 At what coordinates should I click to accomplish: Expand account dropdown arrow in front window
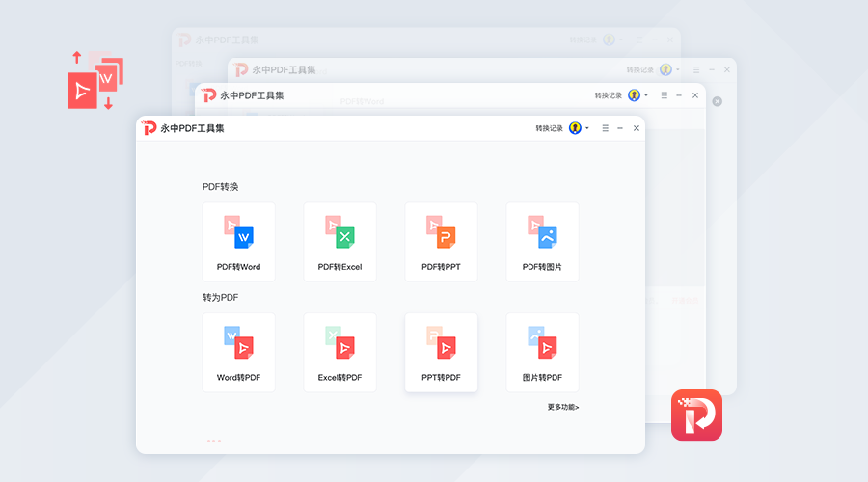point(587,128)
